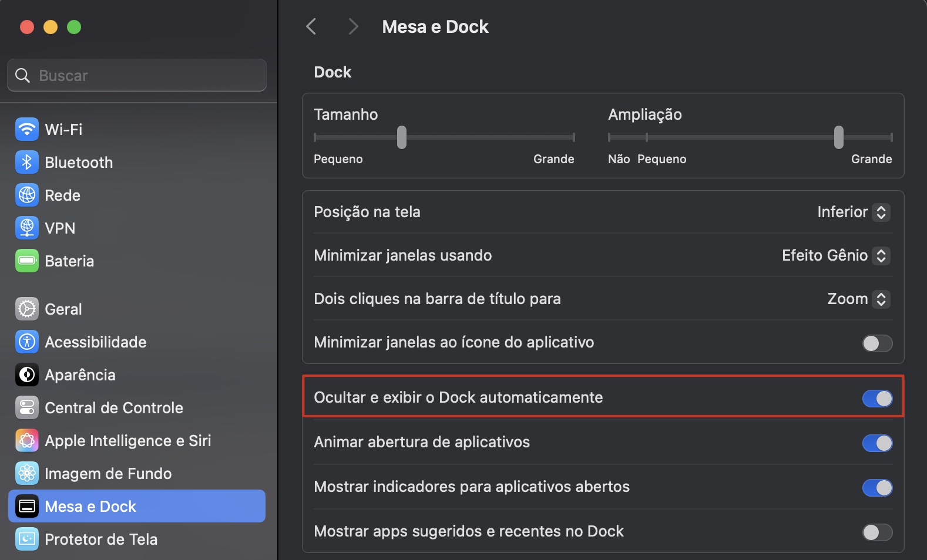
Task: Enable Mostrar apps sugeridos e recentes
Action: coord(877,532)
